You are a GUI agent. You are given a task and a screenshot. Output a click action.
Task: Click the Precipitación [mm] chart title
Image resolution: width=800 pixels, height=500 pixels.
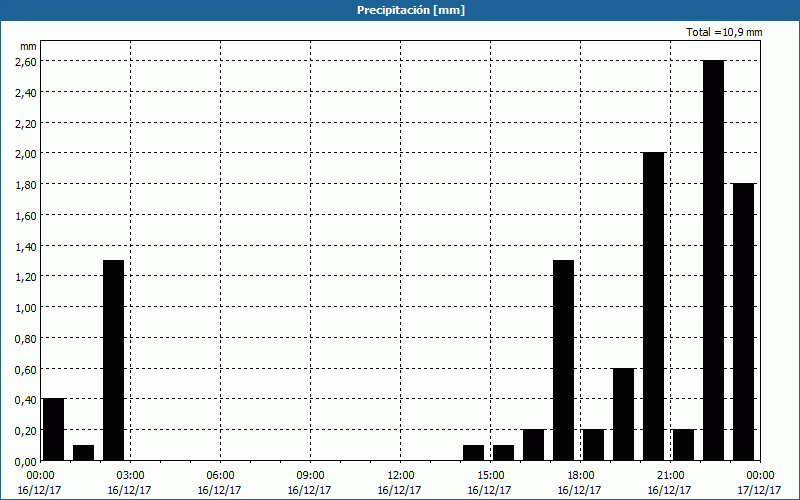tap(411, 10)
